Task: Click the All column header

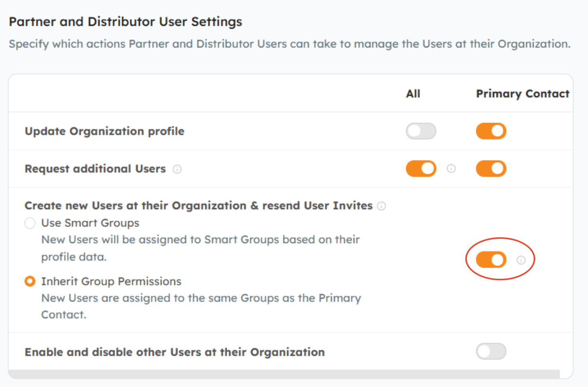Action: point(413,94)
